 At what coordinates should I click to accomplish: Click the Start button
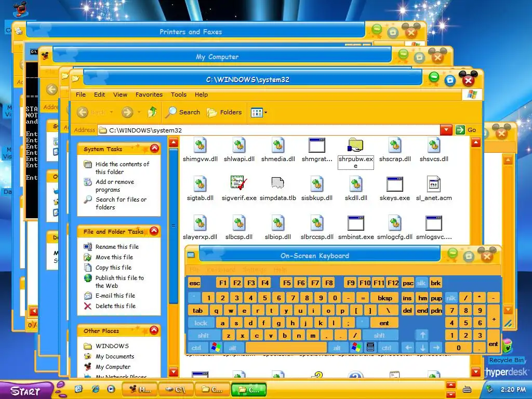pos(26,390)
